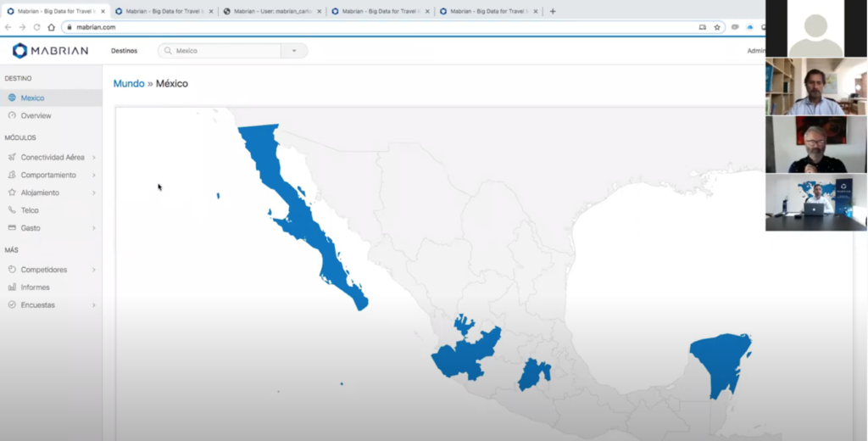Click the phone icon for Telco

pyautogui.click(x=12, y=210)
